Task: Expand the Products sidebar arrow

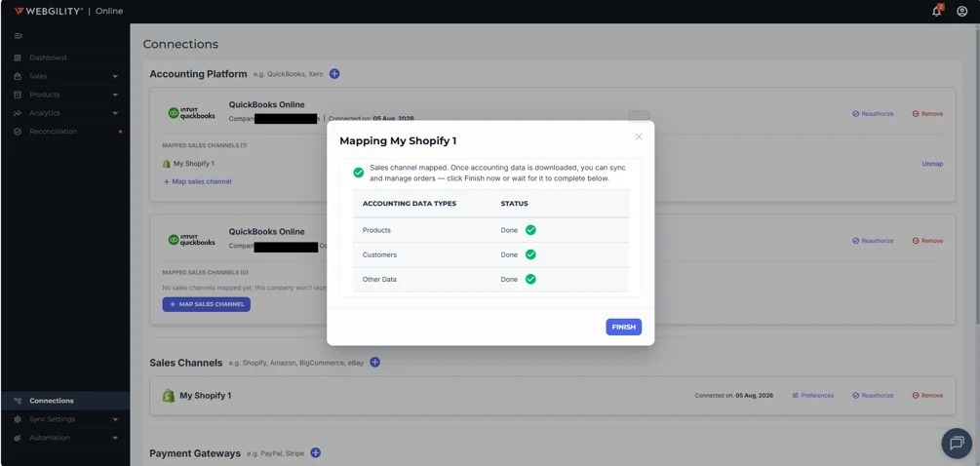Action: coord(115,95)
